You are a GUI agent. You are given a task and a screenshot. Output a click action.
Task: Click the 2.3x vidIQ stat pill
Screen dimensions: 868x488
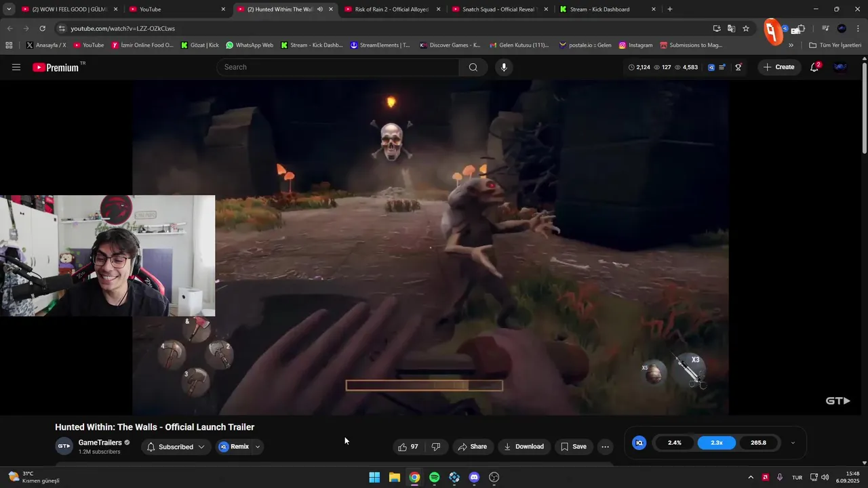[x=717, y=443]
